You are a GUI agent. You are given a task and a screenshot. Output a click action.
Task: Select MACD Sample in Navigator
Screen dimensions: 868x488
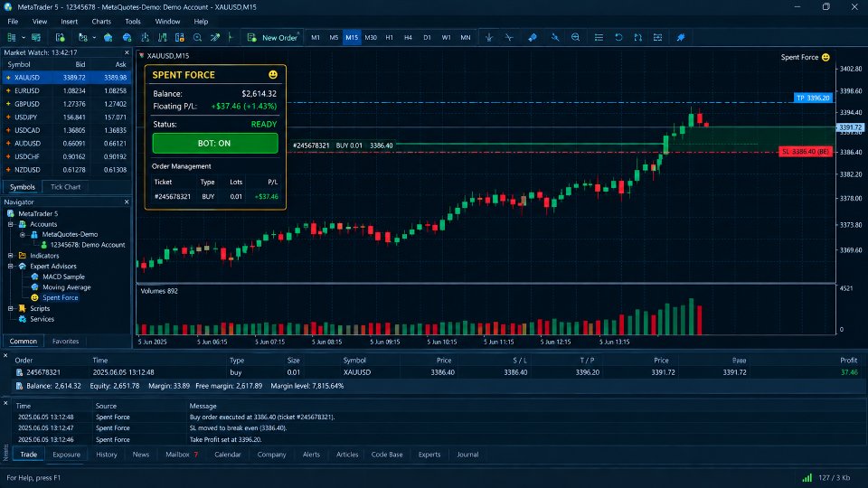click(63, 277)
